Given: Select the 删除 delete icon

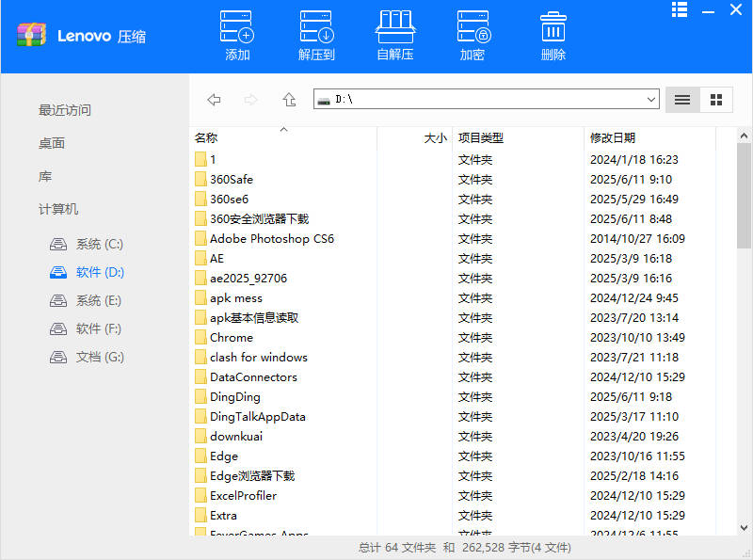Looking at the screenshot, I should tap(552, 33).
